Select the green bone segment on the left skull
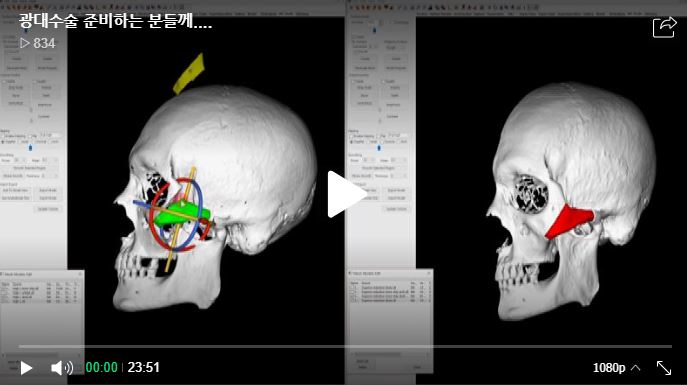687x385 pixels. tap(183, 213)
